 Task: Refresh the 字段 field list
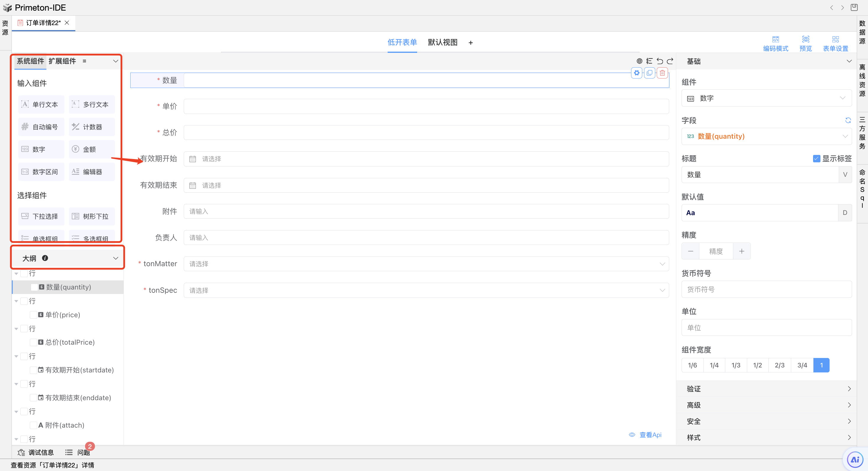point(848,120)
